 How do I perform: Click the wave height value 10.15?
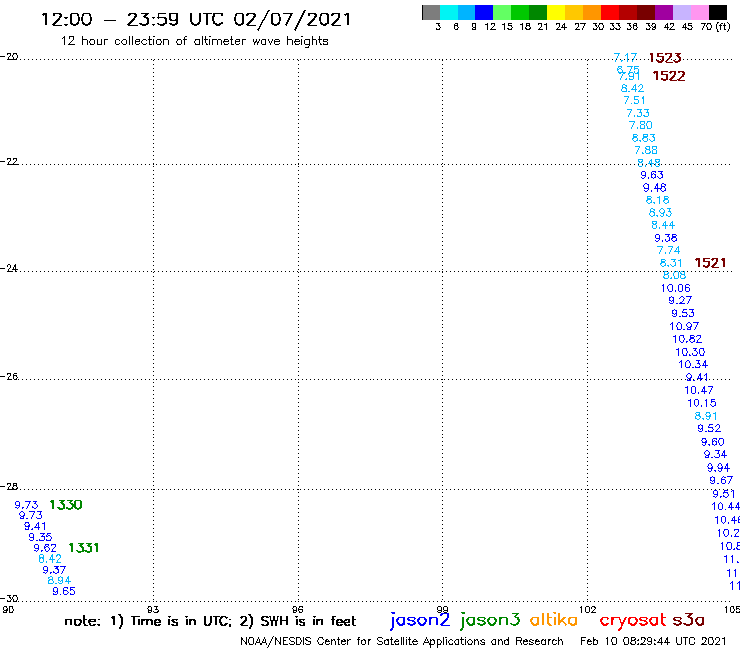coord(702,403)
